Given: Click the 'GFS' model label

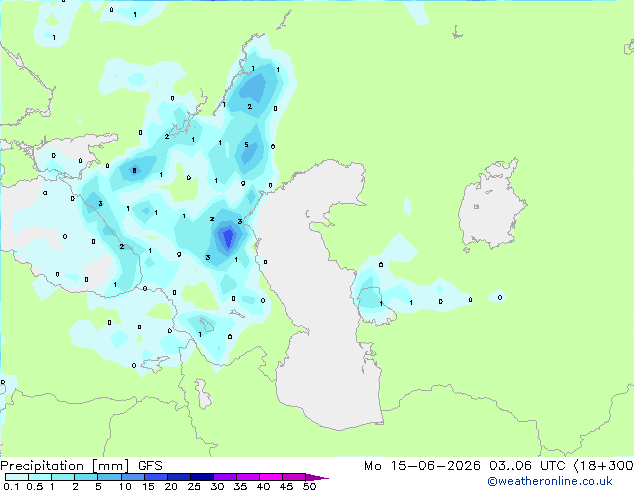Looking at the screenshot, I should point(150,466).
